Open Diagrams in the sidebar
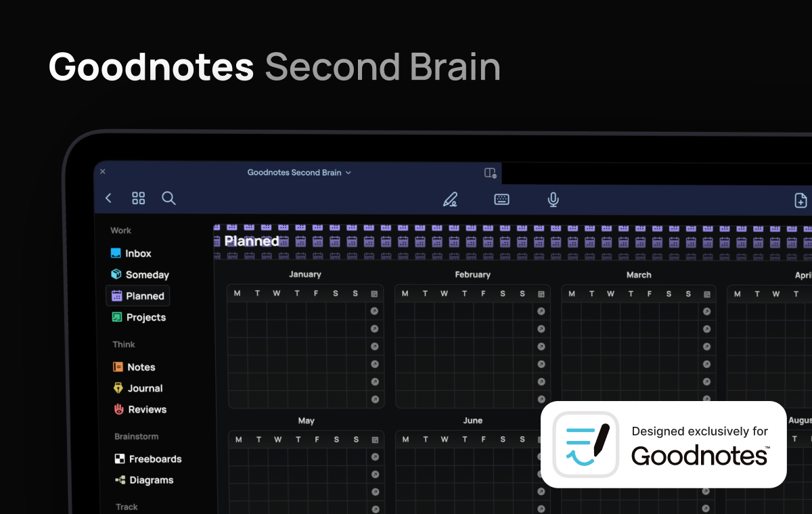The image size is (812, 514). [x=144, y=480]
